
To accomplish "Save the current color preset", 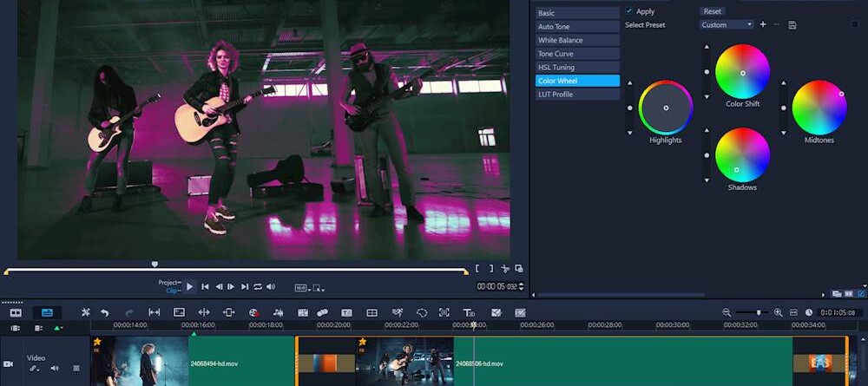I will (792, 25).
